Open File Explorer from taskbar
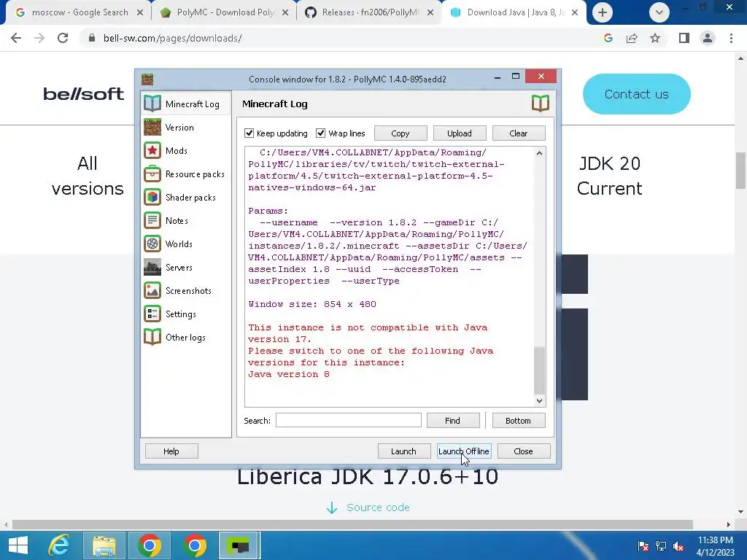This screenshot has width=747, height=560. coord(104,545)
